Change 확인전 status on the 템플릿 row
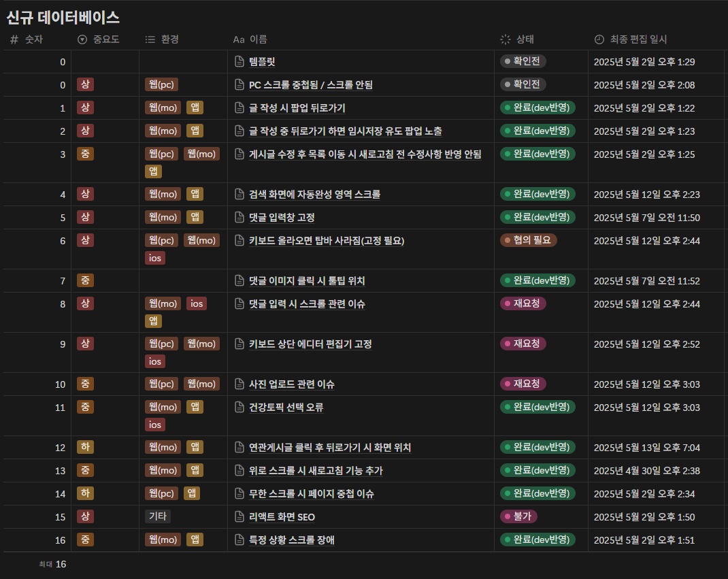Image resolution: width=728 pixels, height=579 pixels. pyautogui.click(x=523, y=61)
